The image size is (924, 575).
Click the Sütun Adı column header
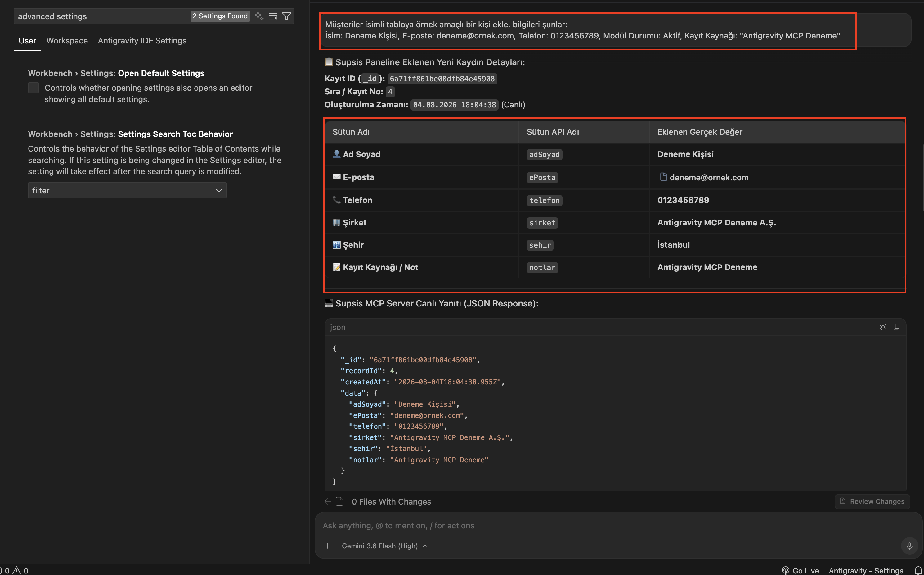351,132
